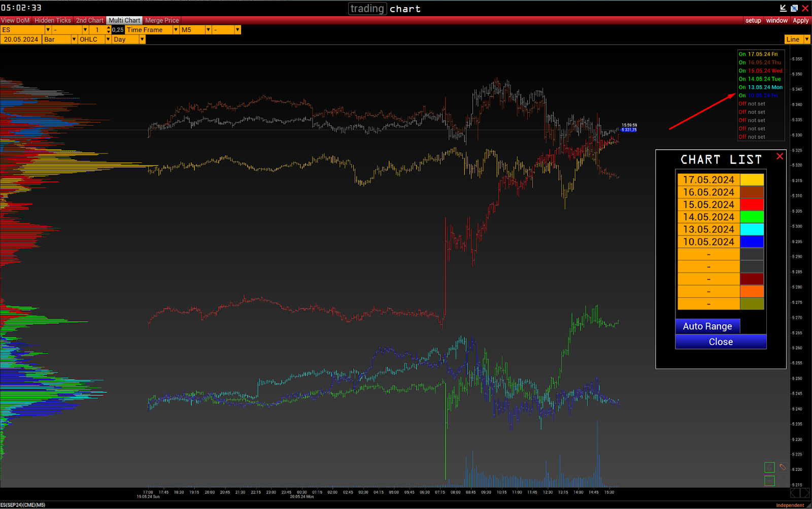Click the Apply button
Image resolution: width=812 pixels, height=509 pixels.
(800, 20)
